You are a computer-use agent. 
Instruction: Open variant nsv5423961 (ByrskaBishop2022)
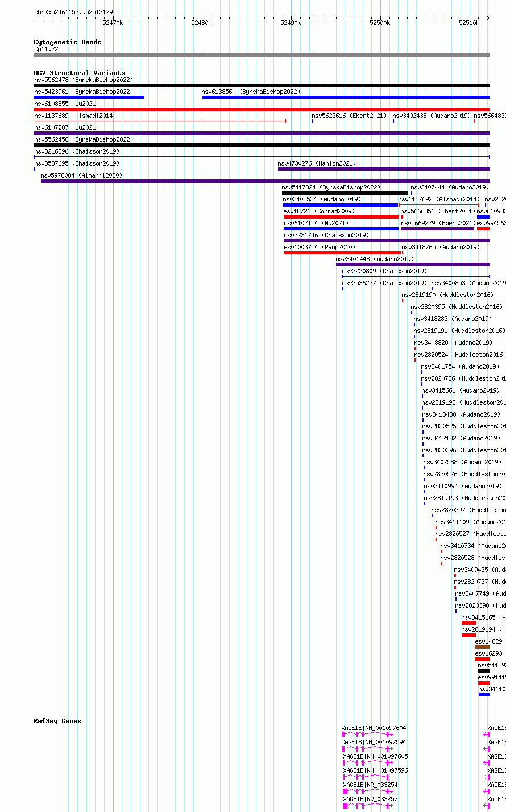coord(84,92)
